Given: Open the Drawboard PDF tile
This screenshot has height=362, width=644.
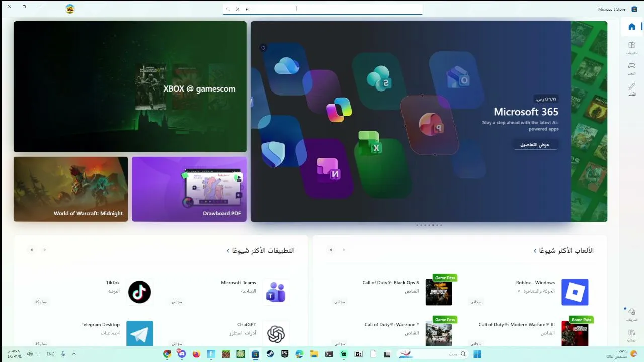Looking at the screenshot, I should click(189, 189).
